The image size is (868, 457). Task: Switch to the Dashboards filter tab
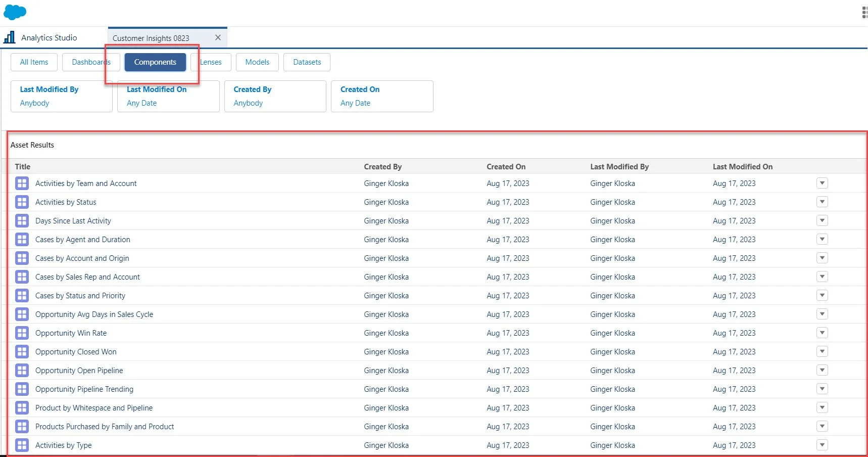(91, 62)
